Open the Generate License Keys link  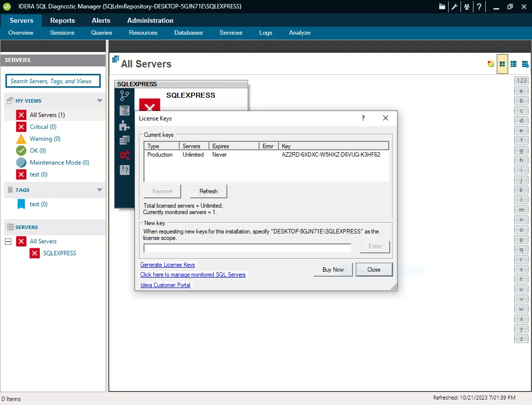[x=167, y=265]
